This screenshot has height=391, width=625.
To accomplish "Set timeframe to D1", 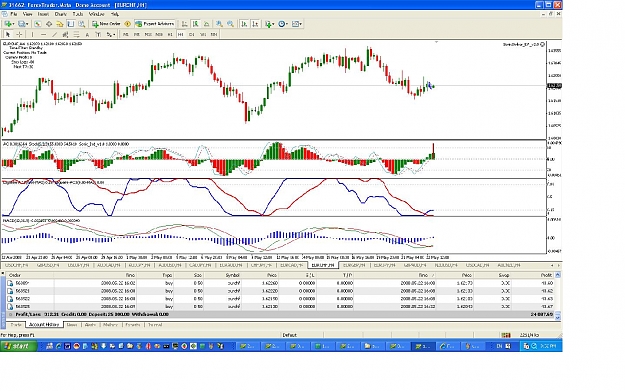I will tap(192, 34).
